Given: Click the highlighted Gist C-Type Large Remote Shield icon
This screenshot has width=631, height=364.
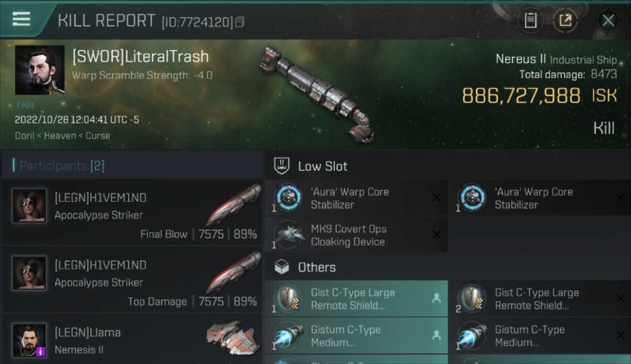Looking at the screenshot, I should point(288,298).
